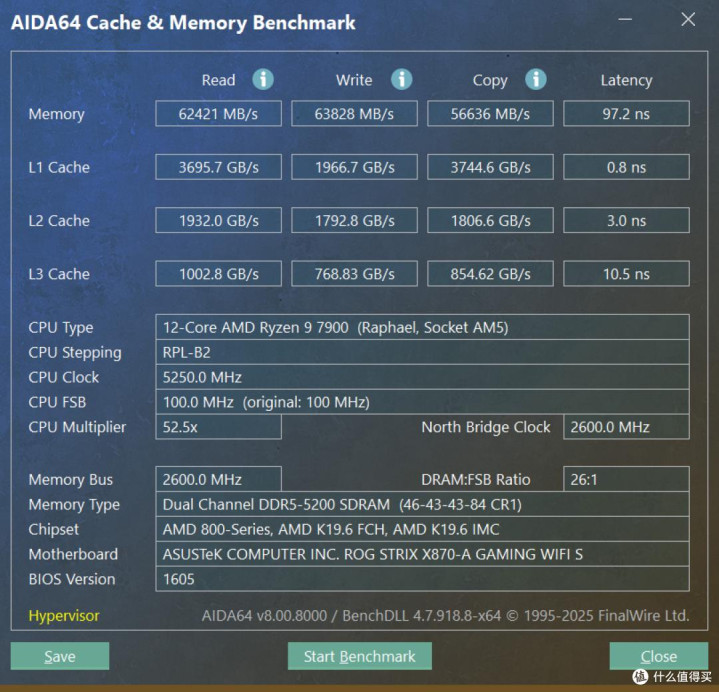This screenshot has height=692, width=719.
Task: Click the L3 Cache Latency value 10.5 ns
Action: pos(626,274)
